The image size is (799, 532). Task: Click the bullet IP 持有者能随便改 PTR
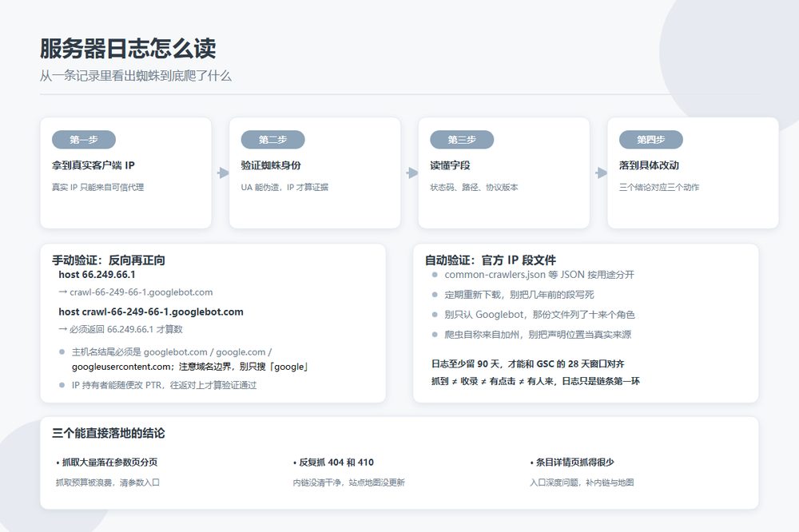(158, 385)
